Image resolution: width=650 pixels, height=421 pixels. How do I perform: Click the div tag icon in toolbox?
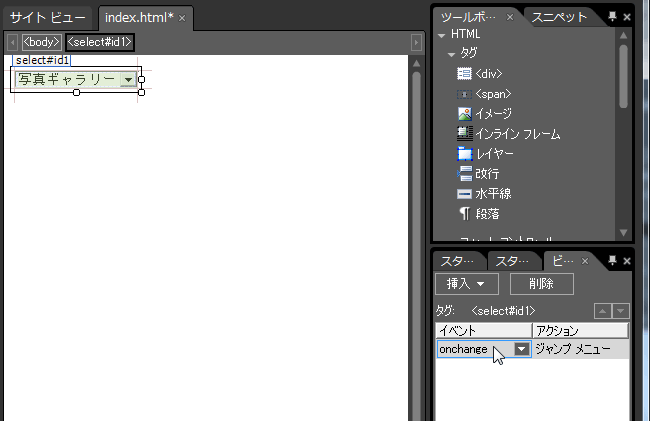[x=464, y=74]
